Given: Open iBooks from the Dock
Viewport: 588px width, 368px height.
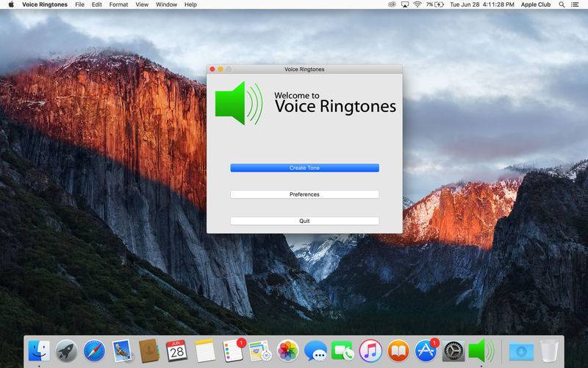Looking at the screenshot, I should 398,351.
